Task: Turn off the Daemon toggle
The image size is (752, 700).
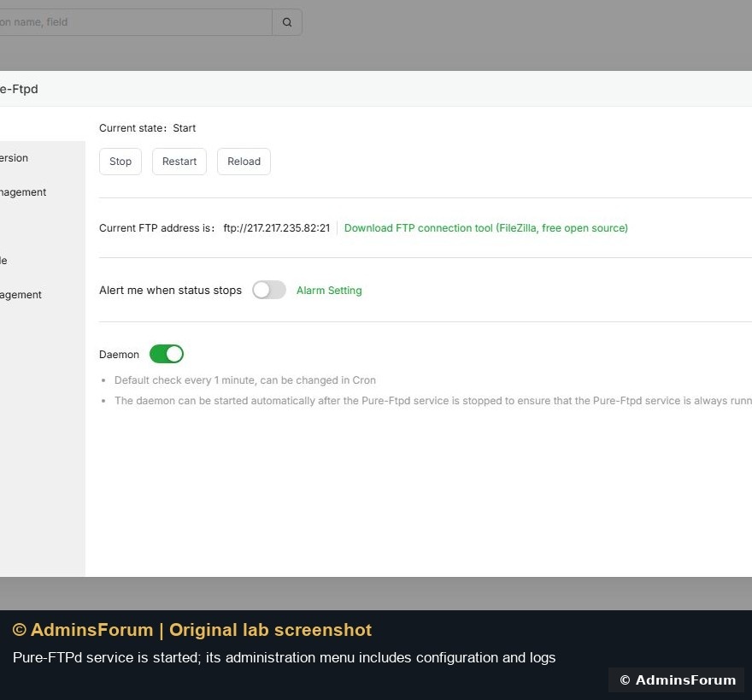Action: pyautogui.click(x=167, y=354)
